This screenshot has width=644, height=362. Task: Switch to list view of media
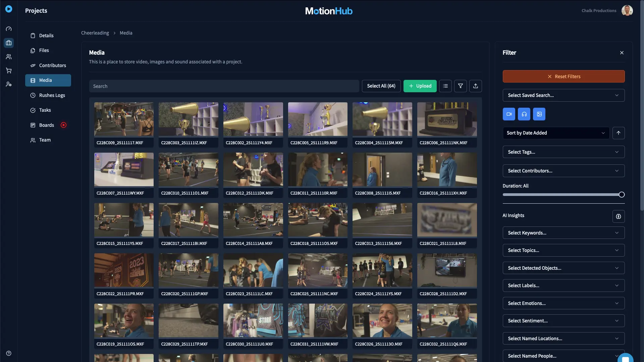(x=445, y=86)
